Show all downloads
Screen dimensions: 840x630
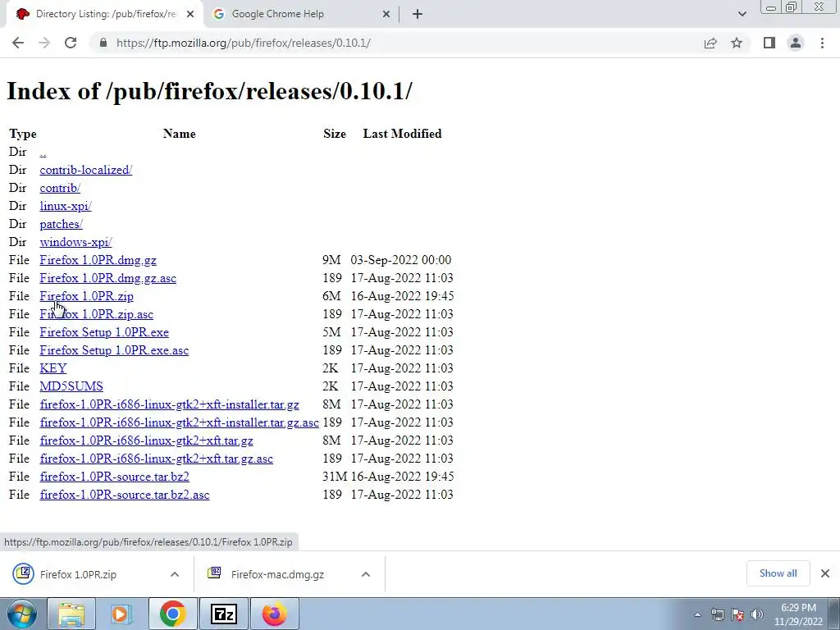pyautogui.click(x=778, y=573)
